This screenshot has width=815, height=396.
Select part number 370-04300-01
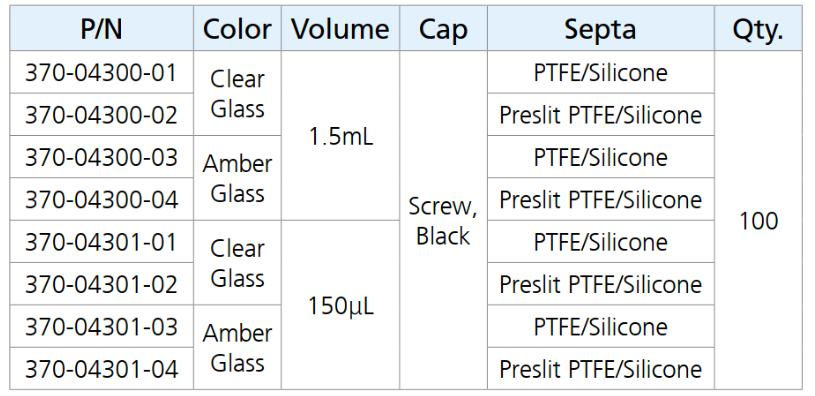point(101,72)
